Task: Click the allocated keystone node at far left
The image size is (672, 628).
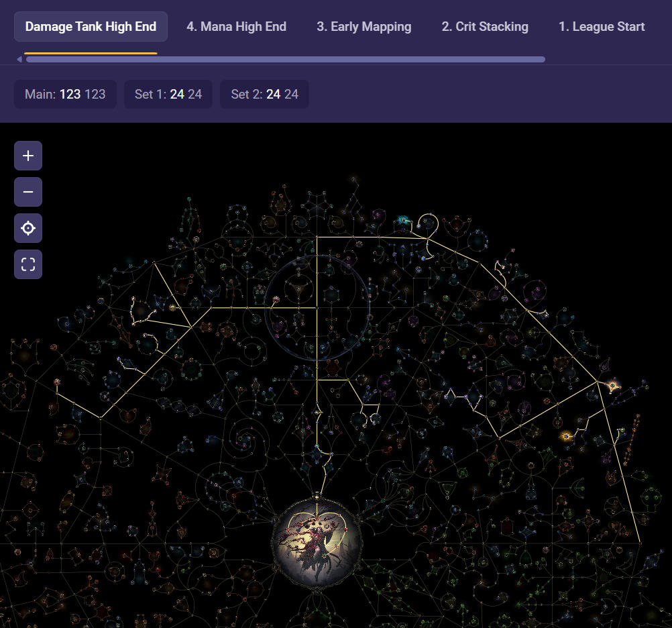Action: (x=57, y=382)
